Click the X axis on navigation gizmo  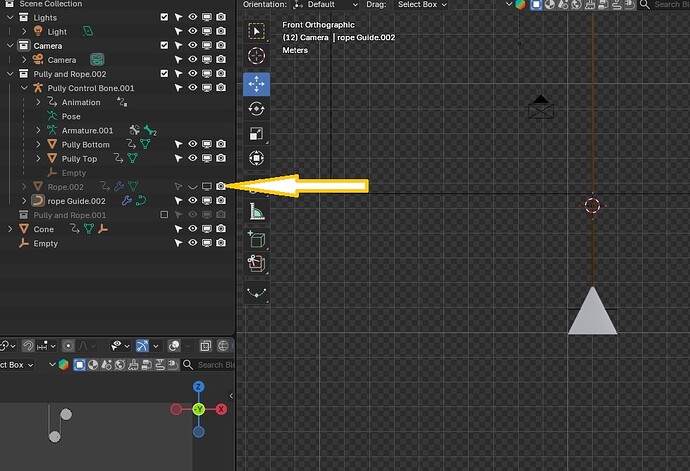pyautogui.click(x=221, y=409)
